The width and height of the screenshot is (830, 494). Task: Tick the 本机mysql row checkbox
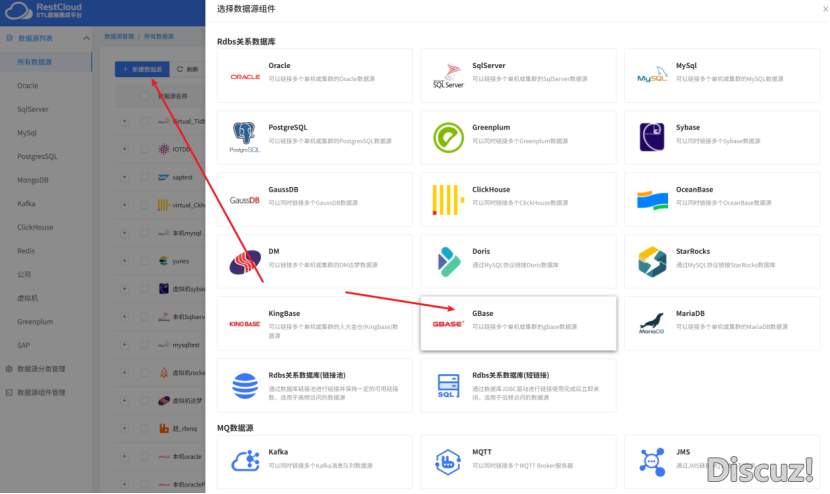[144, 233]
